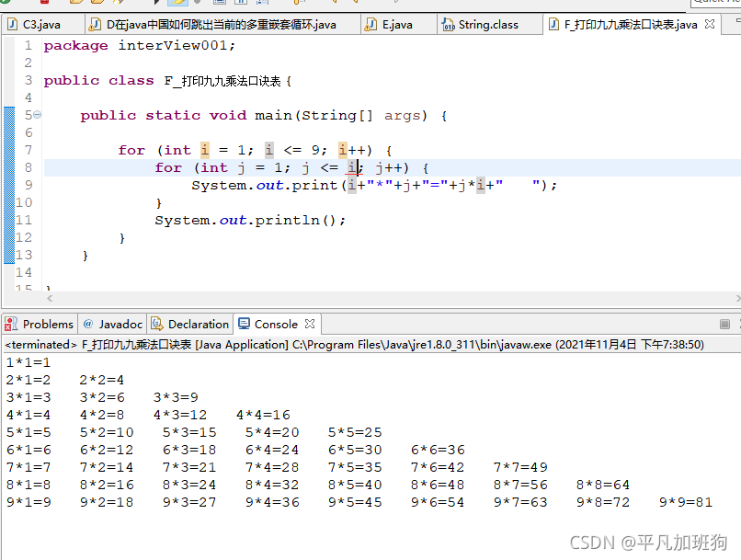Click console output '8*8=64'

click(603, 485)
